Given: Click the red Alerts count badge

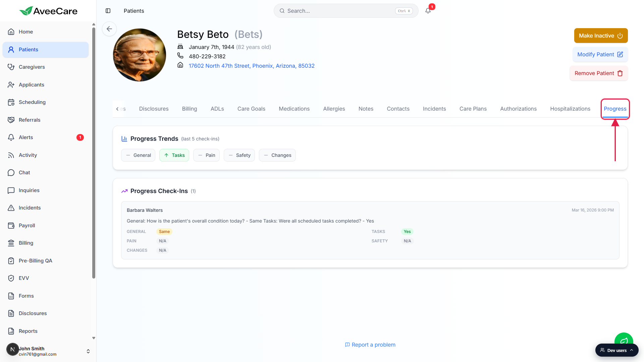Looking at the screenshot, I should (80, 137).
